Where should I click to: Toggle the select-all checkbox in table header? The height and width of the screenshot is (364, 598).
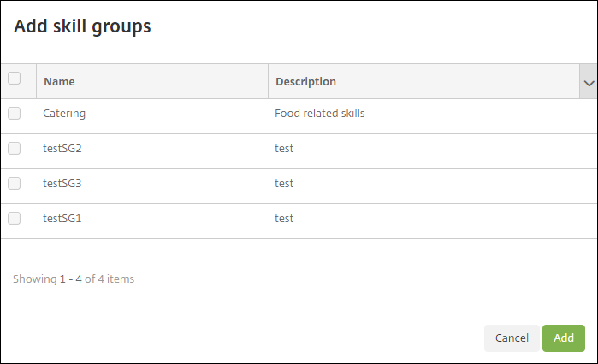(x=14, y=79)
